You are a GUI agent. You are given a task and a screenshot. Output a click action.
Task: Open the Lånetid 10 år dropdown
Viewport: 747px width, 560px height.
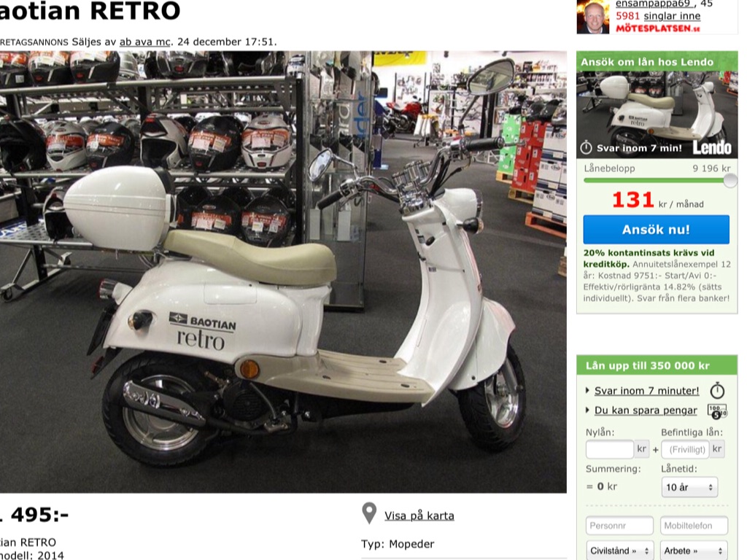point(689,487)
